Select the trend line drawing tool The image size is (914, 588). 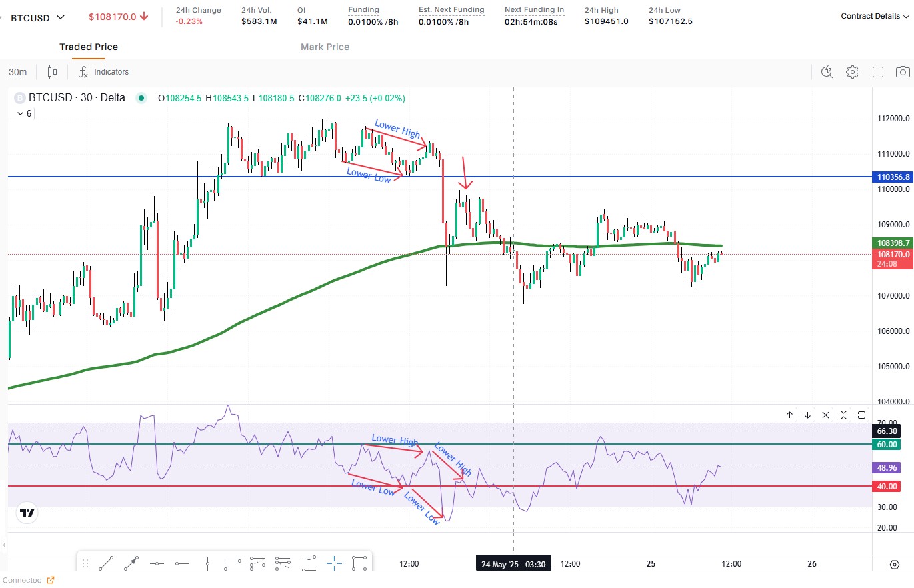pos(105,563)
